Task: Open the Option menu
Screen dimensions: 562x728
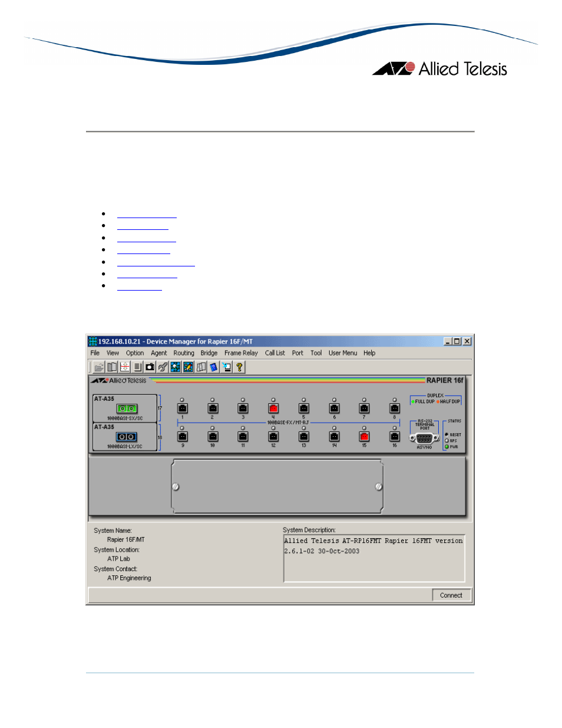Action: click(135, 353)
